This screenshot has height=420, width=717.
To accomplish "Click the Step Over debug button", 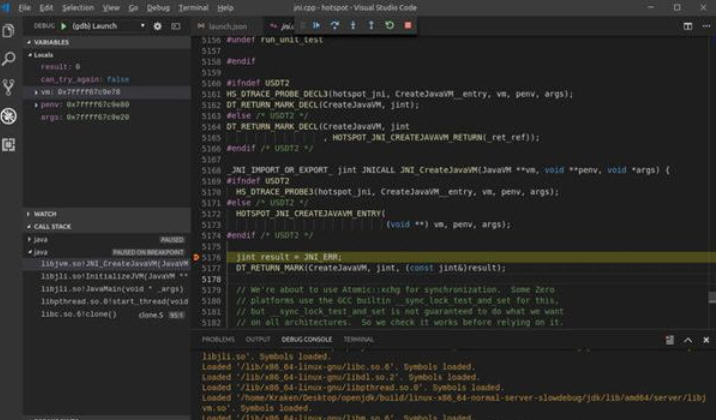I will pyautogui.click(x=335, y=25).
